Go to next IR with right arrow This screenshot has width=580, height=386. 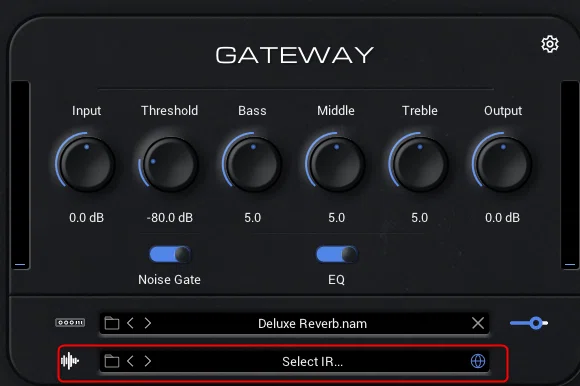point(148,361)
